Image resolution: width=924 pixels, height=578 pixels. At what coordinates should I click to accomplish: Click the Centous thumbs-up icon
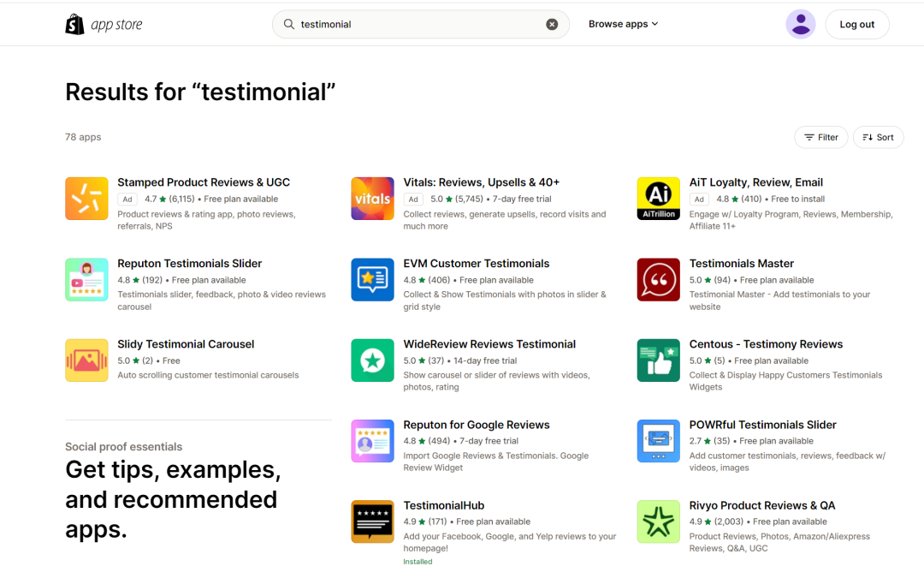pos(658,361)
